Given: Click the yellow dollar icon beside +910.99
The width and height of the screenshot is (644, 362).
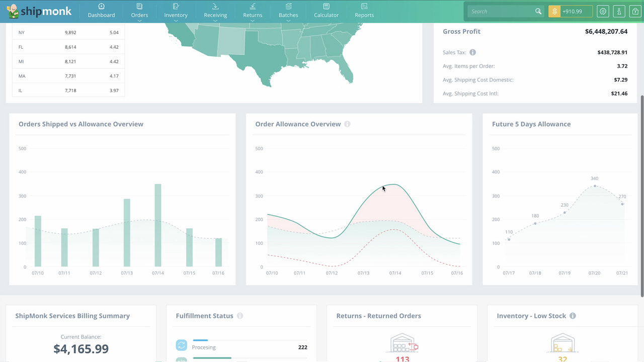Looking at the screenshot, I should tap(555, 11).
